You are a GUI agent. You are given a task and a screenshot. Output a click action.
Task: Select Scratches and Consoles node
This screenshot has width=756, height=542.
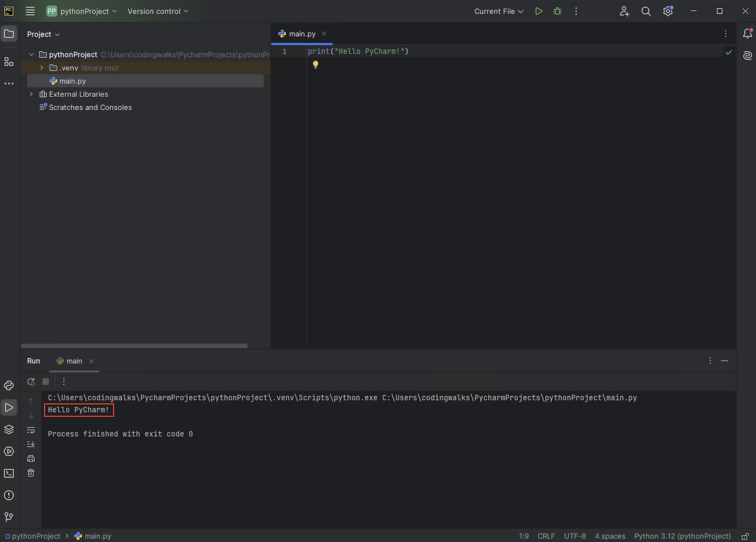85,107
